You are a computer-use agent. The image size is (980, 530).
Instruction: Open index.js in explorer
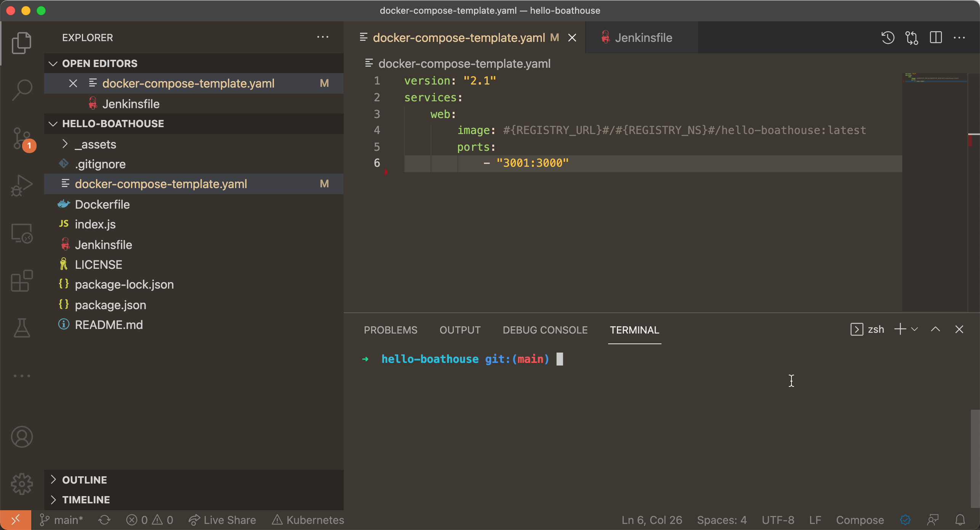[x=194, y=224]
